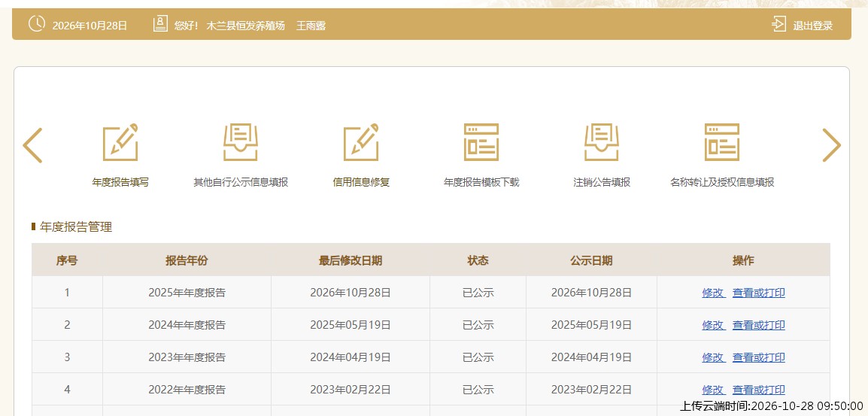Select the 注销公告填报 label
Screen dimensions: 868x416
tap(602, 182)
